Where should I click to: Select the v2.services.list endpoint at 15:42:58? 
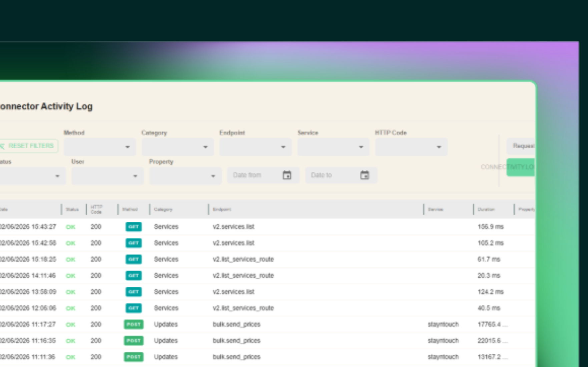(233, 243)
